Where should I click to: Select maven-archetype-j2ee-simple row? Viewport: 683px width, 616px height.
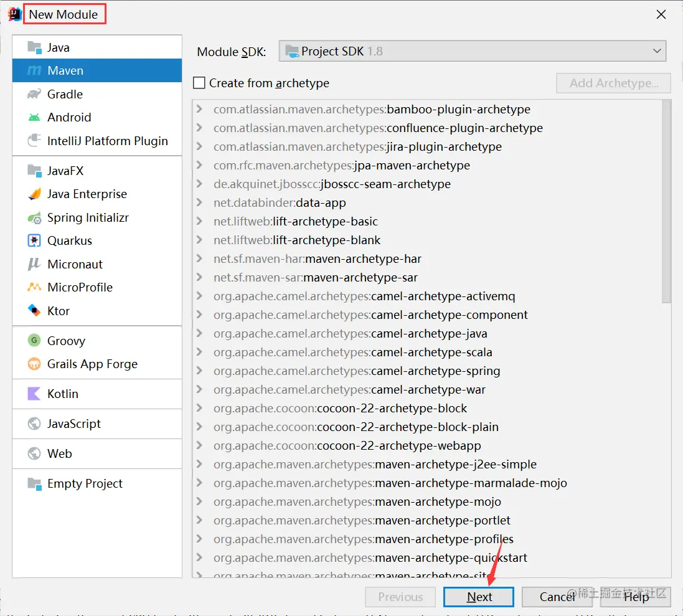pyautogui.click(x=427, y=464)
